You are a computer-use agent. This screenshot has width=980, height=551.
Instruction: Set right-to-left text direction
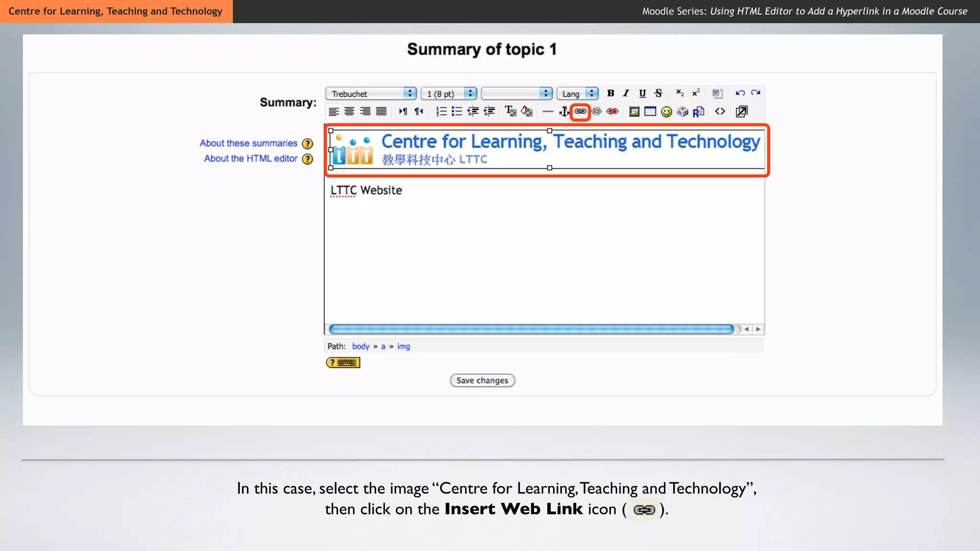(419, 111)
